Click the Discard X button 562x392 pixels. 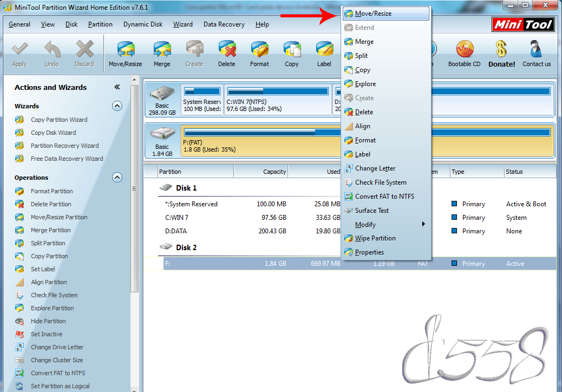pyautogui.click(x=84, y=54)
